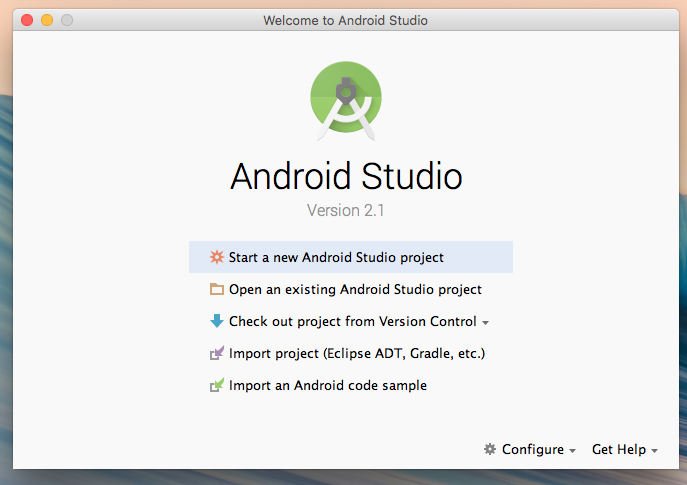
Task: Open an existing Android Studio project
Action: 355,289
